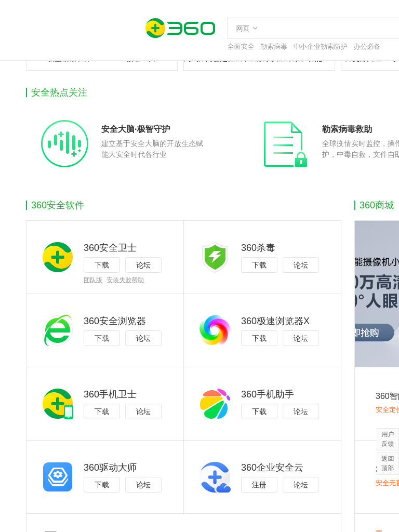Download 360安全浏览器

point(102,338)
